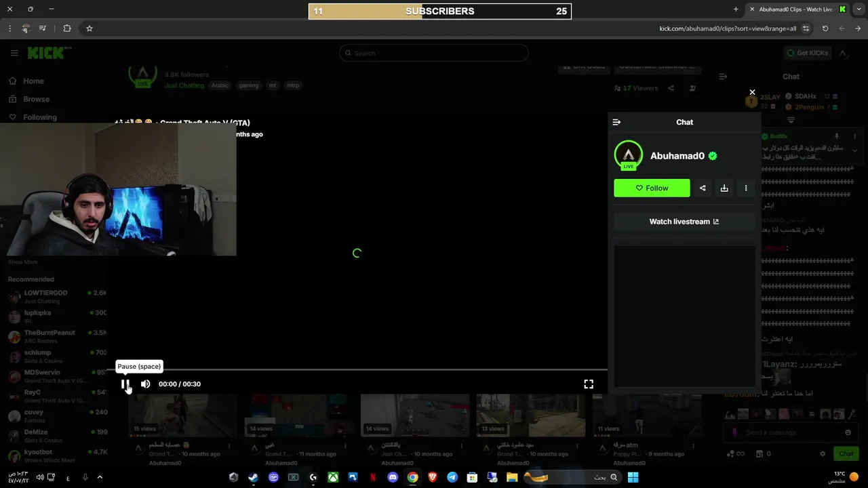Image resolution: width=868 pixels, height=488 pixels.
Task: Show hidden system tray icons
Action: click(100, 477)
